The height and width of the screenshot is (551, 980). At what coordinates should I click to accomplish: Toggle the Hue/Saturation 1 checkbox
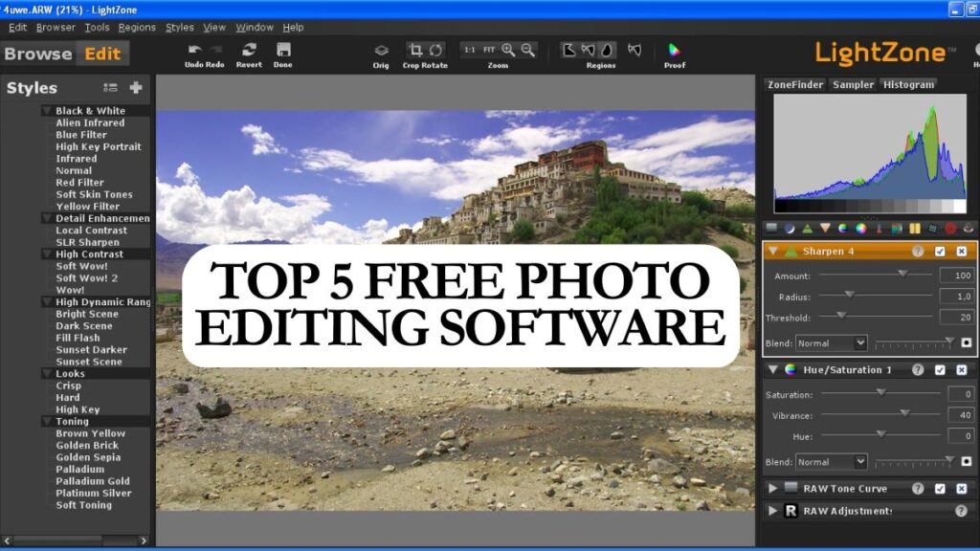pos(940,370)
